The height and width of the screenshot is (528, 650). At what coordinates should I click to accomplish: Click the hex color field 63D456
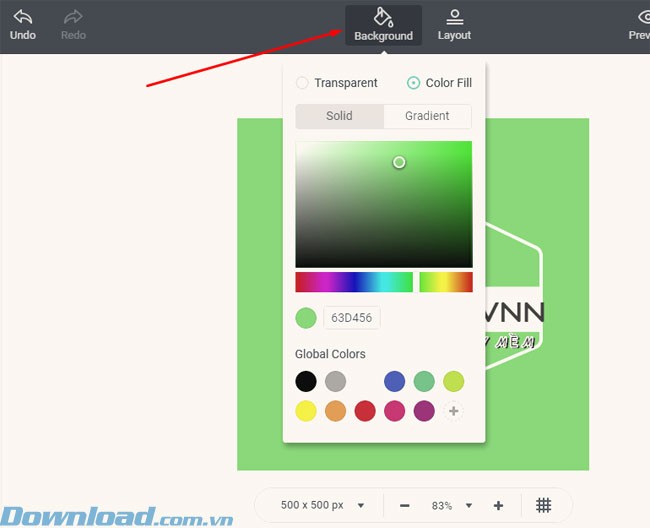[351, 318]
